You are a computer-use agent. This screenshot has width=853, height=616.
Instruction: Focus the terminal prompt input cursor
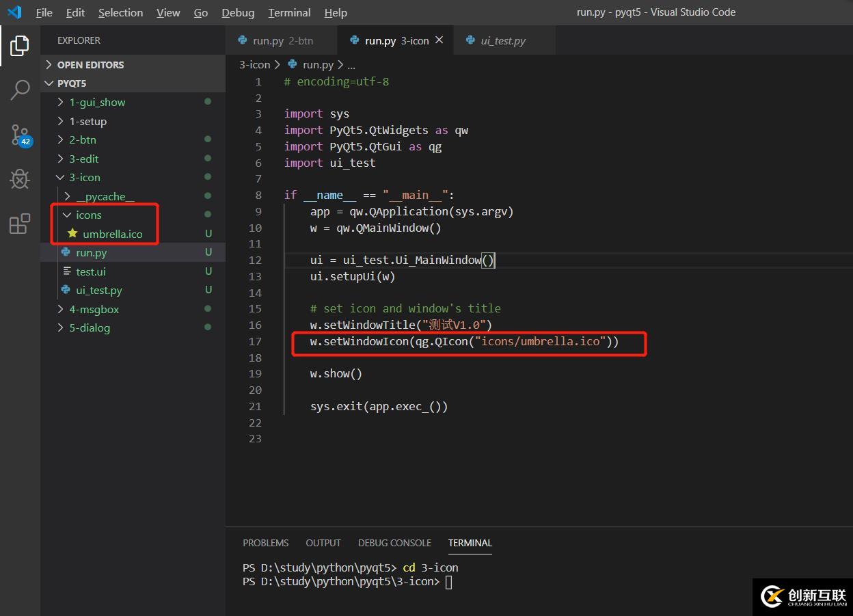(448, 582)
